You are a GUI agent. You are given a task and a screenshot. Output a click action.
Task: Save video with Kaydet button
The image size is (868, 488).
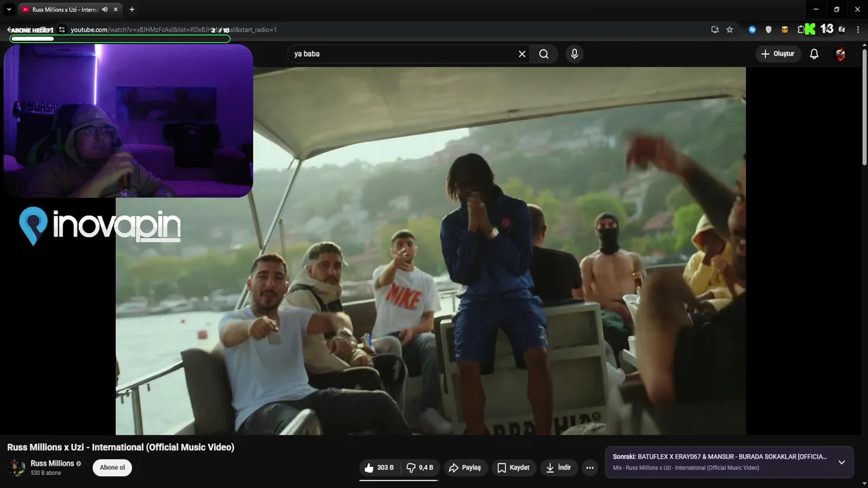pos(513,468)
